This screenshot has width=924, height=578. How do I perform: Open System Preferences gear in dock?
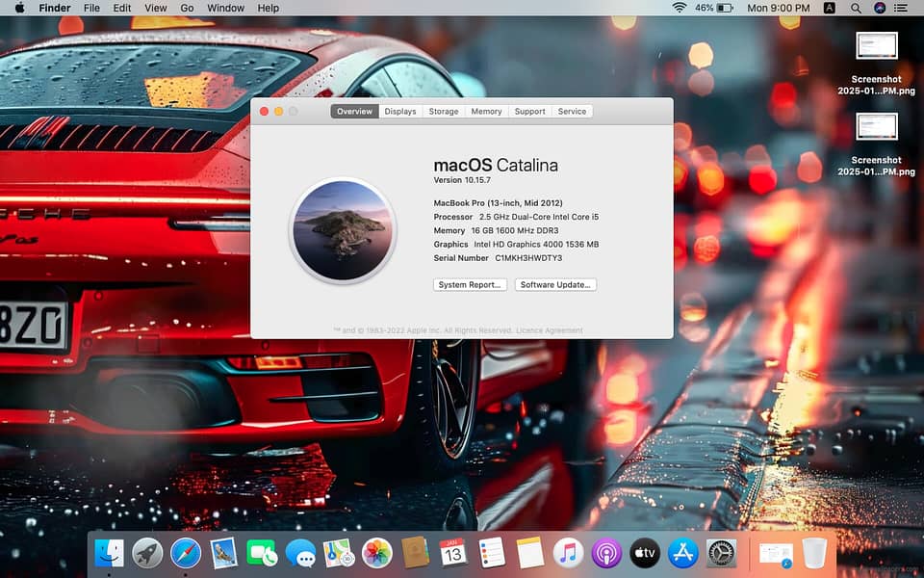pos(721,553)
